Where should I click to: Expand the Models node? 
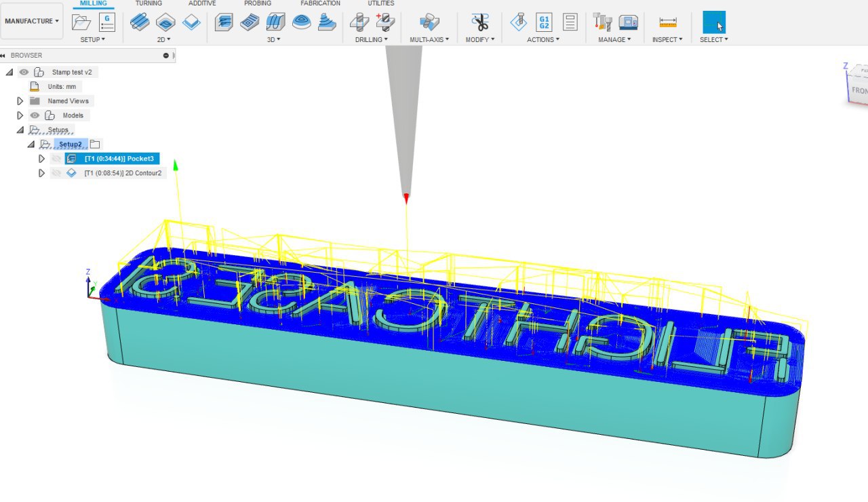tap(20, 115)
